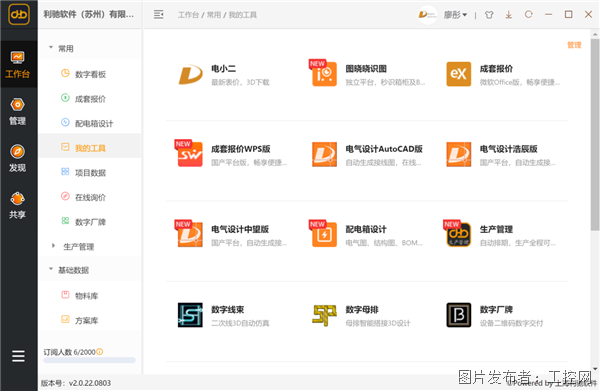This screenshot has width=600, height=391.
Task: Open the user account dropdown
Action: tap(455, 15)
